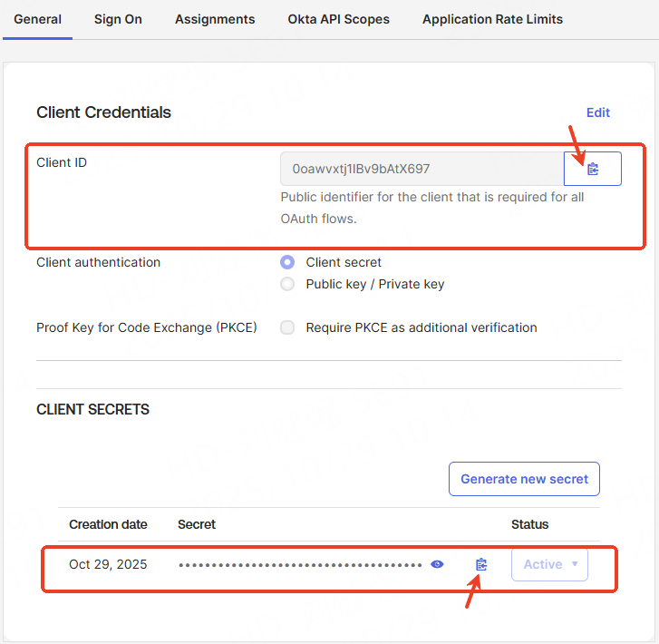Screen dimensions: 659x644
Task: Click inside the Client ID field
Action: pyautogui.click(x=422, y=169)
